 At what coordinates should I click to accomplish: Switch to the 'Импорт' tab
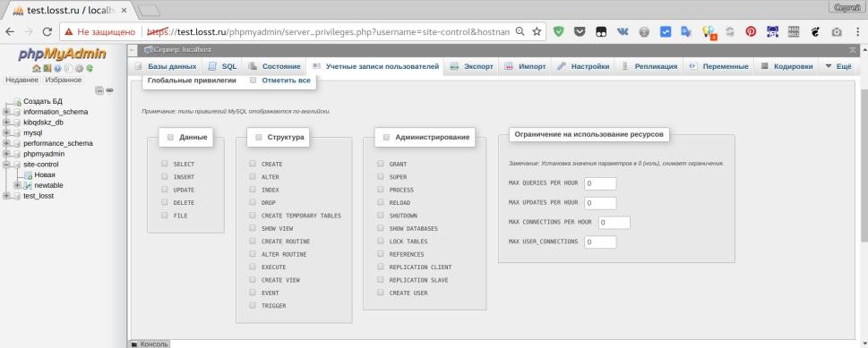526,66
